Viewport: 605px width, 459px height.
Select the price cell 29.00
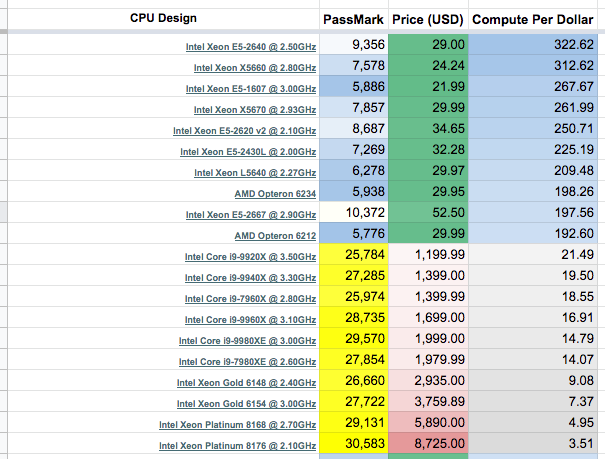(428, 44)
